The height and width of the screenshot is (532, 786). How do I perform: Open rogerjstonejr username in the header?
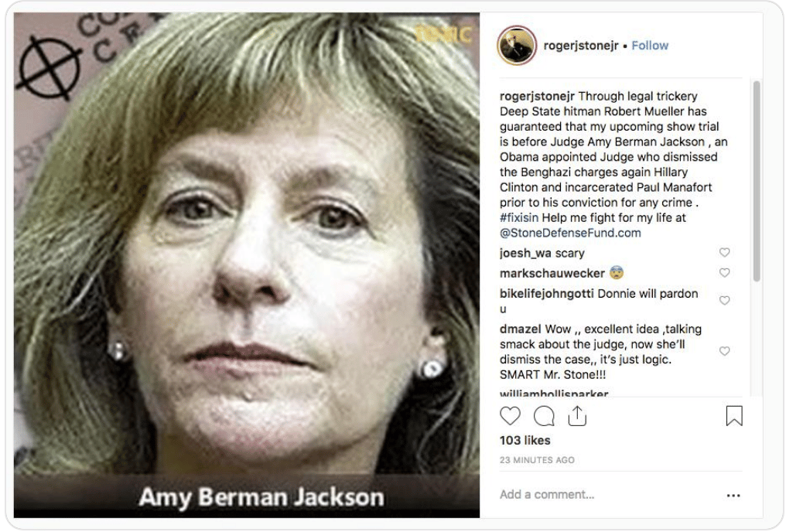[581, 46]
